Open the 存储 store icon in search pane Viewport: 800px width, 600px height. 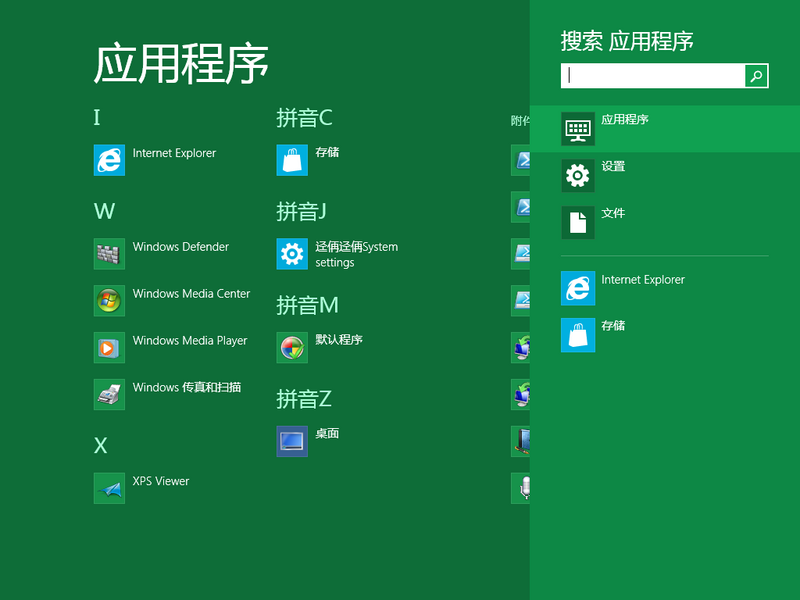point(578,335)
